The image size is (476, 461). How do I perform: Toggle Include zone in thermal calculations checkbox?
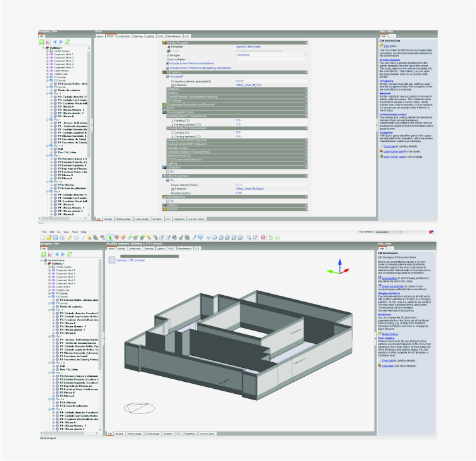tap(167, 64)
